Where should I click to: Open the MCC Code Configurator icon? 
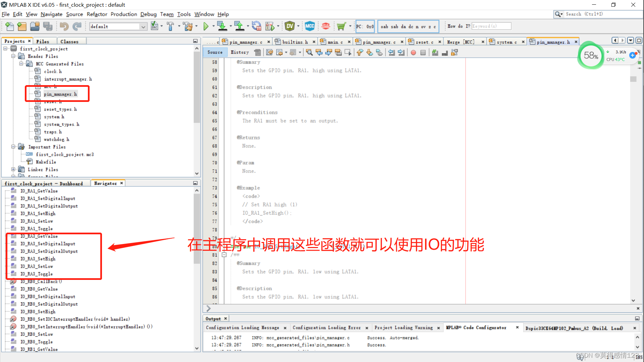pos(310,26)
